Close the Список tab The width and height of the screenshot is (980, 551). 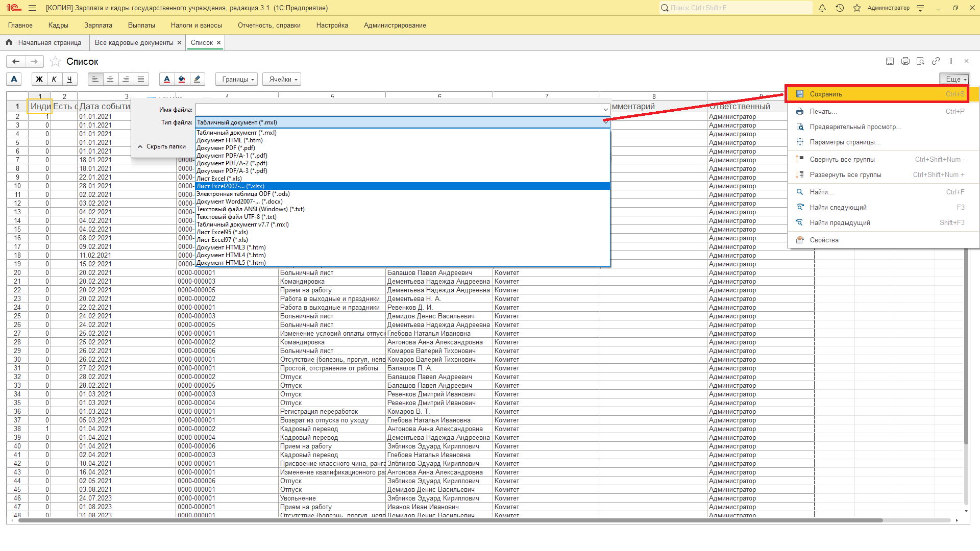218,43
